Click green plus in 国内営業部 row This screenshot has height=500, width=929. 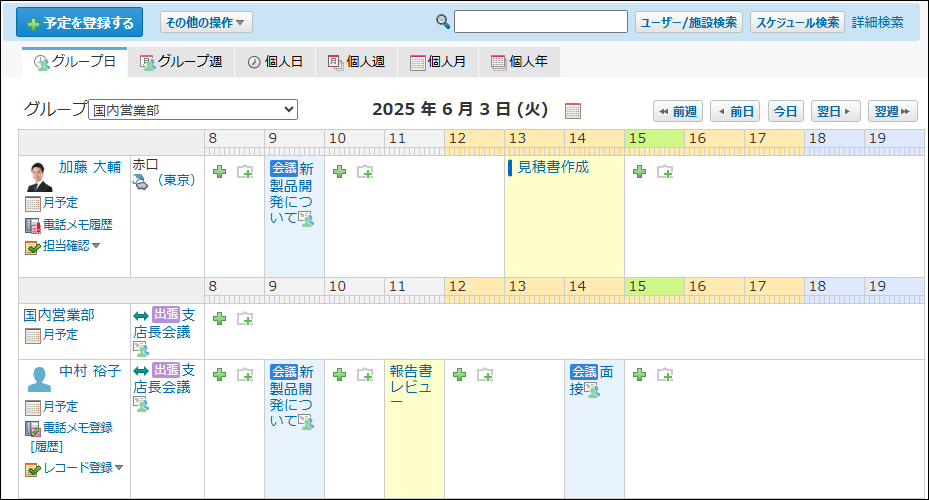[x=219, y=318]
